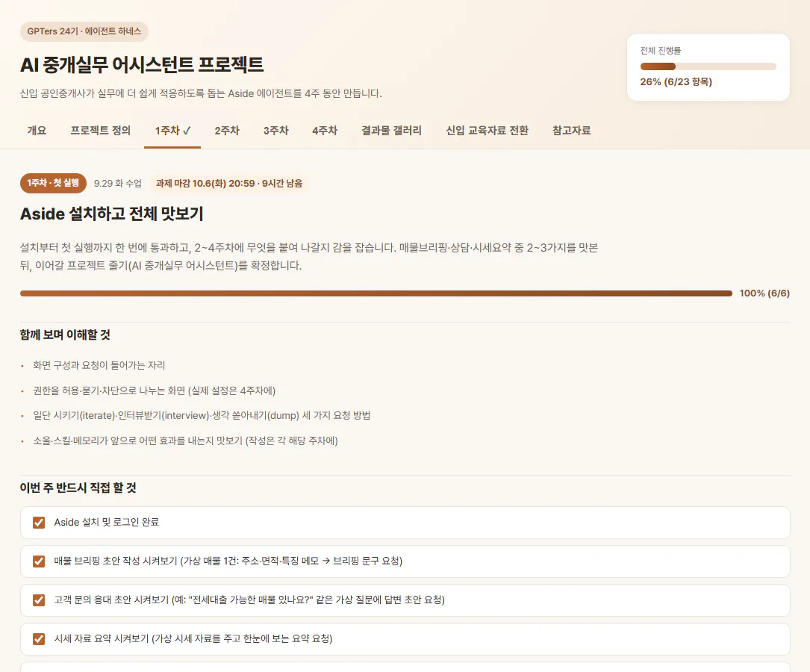The image size is (810, 672).
Task: Uncheck 시세 자료 요약 시켜보기 checkbox
Action: coord(39,639)
